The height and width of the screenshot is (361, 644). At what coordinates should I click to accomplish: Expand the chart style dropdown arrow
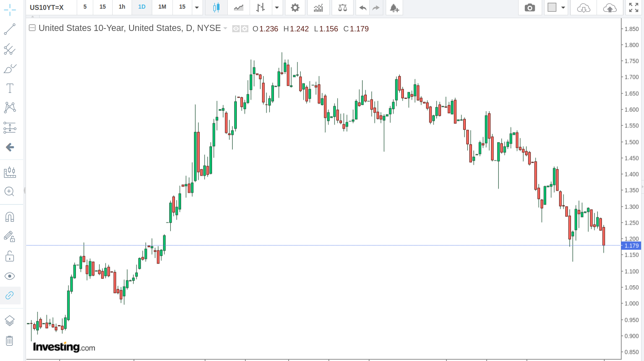pyautogui.click(x=277, y=7)
